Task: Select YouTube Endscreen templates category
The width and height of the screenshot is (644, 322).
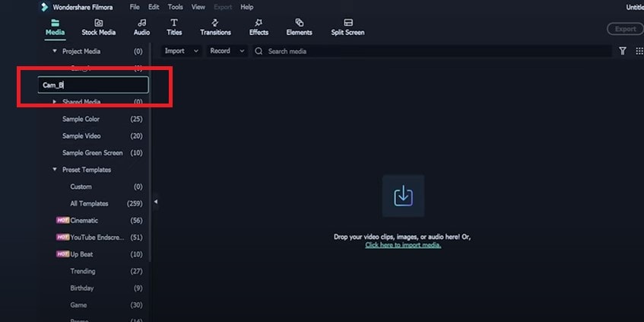Action: [97, 238]
